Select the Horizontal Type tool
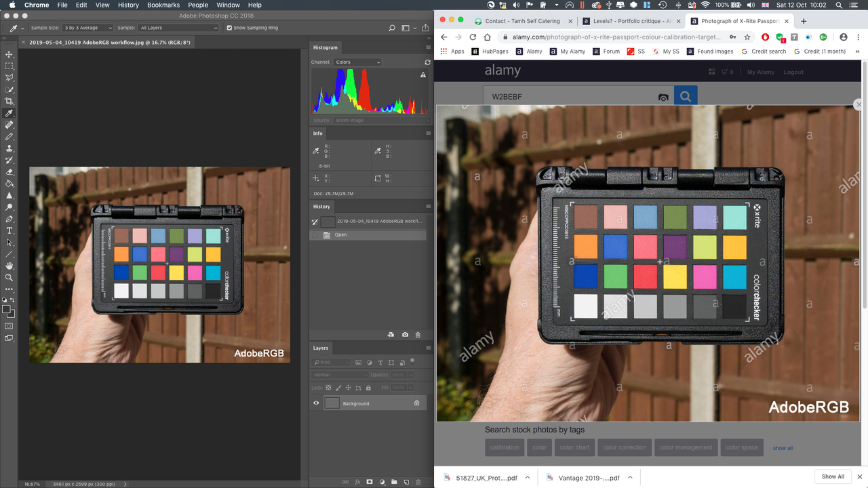The image size is (868, 488). pos(9,230)
